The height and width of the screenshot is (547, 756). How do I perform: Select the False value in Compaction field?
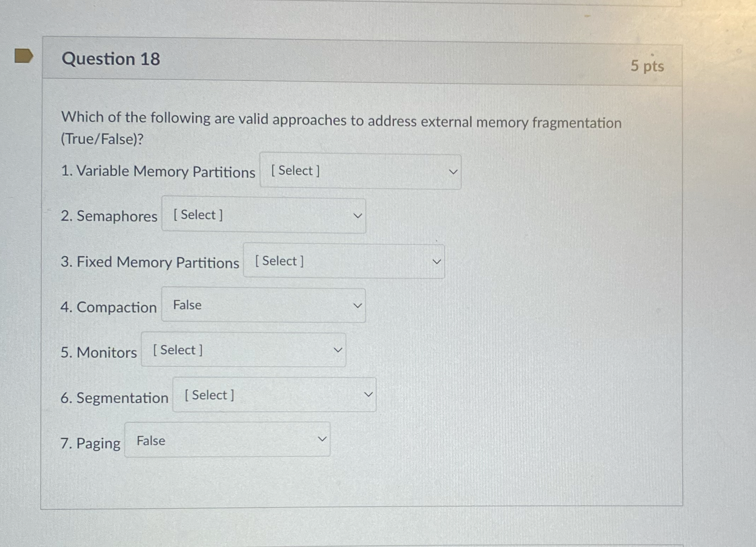tap(186, 305)
